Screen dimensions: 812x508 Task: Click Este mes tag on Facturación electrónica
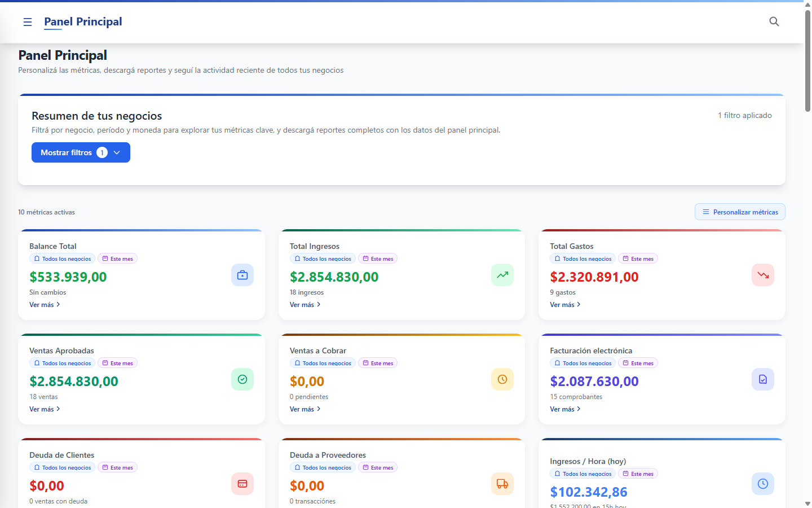pyautogui.click(x=638, y=363)
